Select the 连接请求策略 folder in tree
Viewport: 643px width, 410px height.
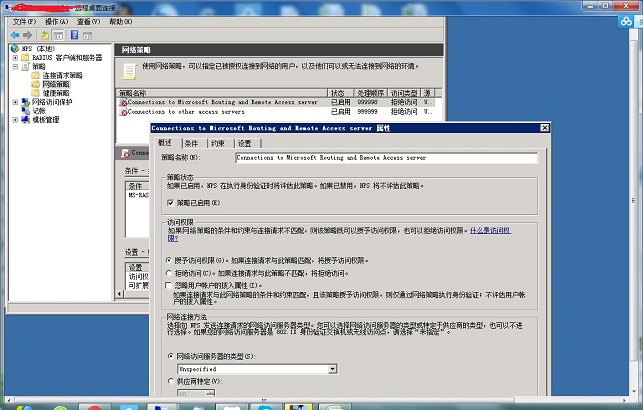(62, 75)
